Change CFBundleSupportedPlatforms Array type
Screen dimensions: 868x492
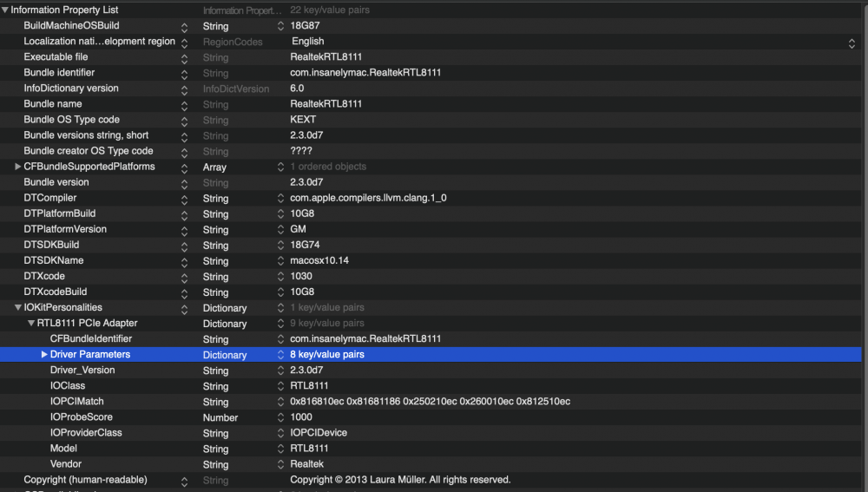point(280,167)
